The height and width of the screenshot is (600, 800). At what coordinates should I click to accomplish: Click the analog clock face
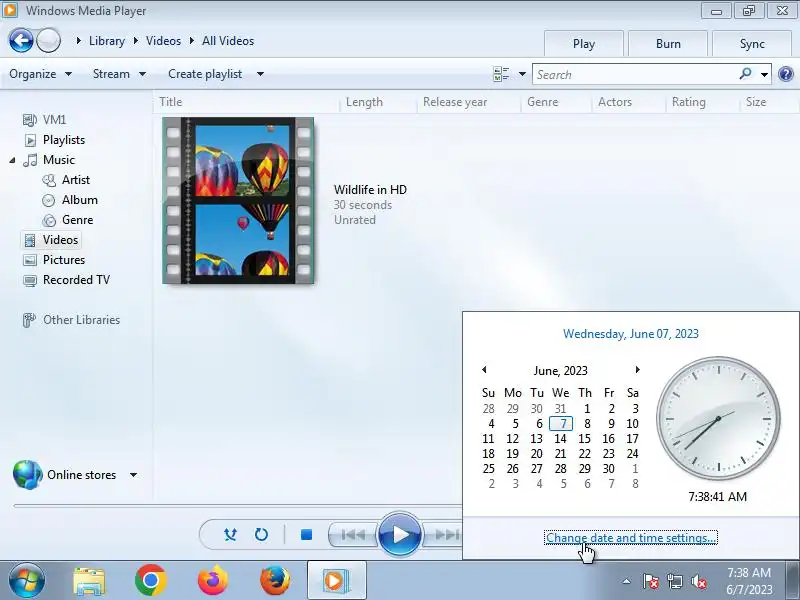coord(718,418)
